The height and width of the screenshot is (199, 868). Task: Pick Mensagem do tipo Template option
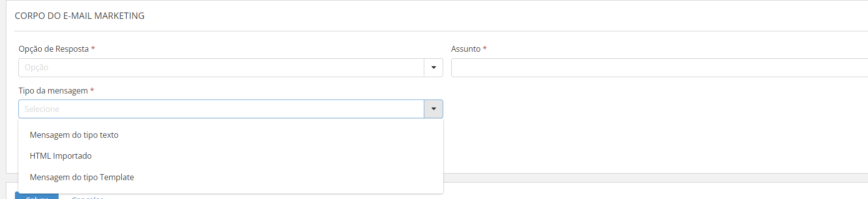(x=82, y=177)
